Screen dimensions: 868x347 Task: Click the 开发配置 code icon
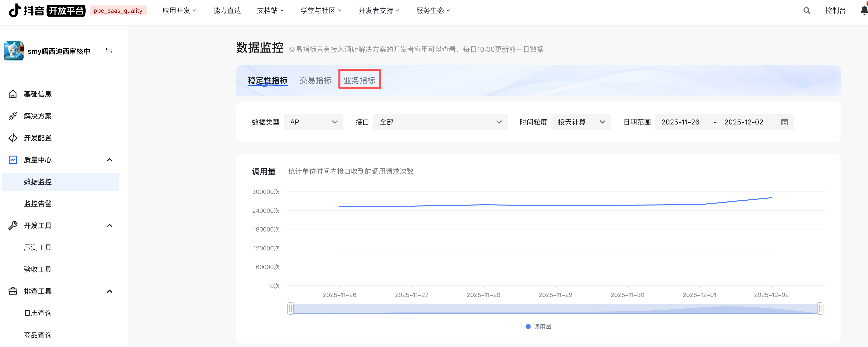tap(13, 138)
